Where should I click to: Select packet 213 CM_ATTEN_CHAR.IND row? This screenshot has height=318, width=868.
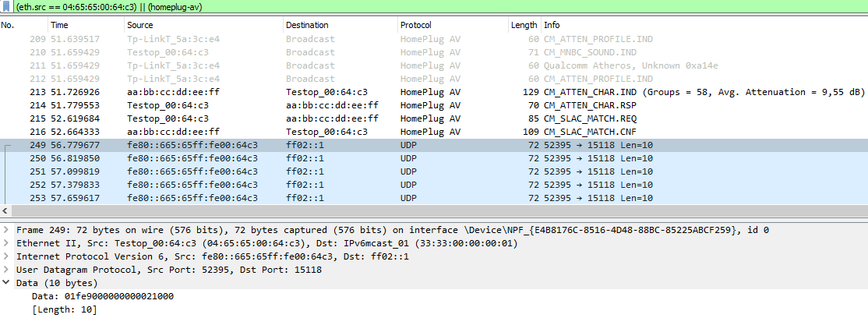point(434,92)
